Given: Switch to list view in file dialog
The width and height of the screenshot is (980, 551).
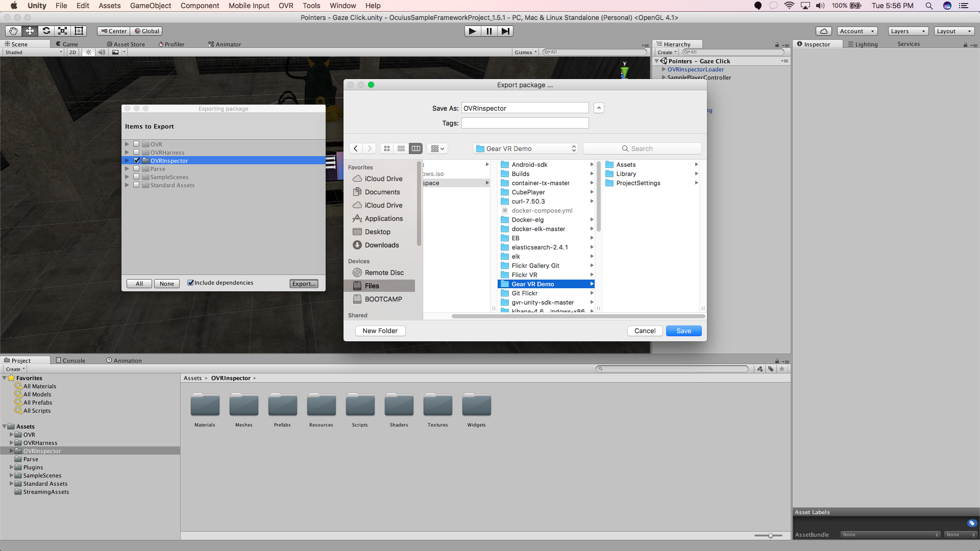Looking at the screenshot, I should tap(401, 148).
